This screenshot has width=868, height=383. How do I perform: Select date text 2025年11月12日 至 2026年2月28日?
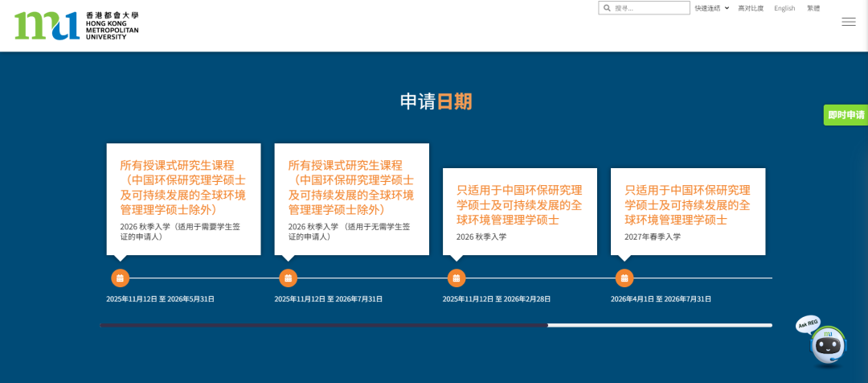(497, 299)
